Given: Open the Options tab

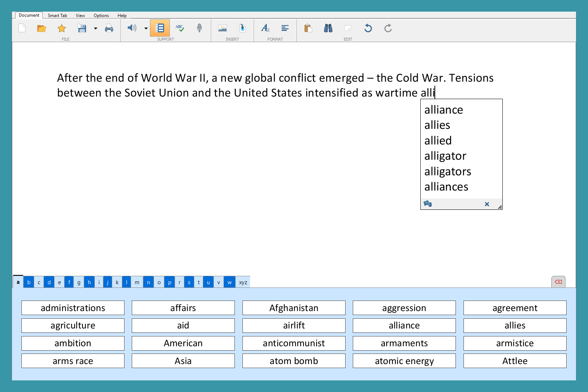Looking at the screenshot, I should (x=101, y=16).
